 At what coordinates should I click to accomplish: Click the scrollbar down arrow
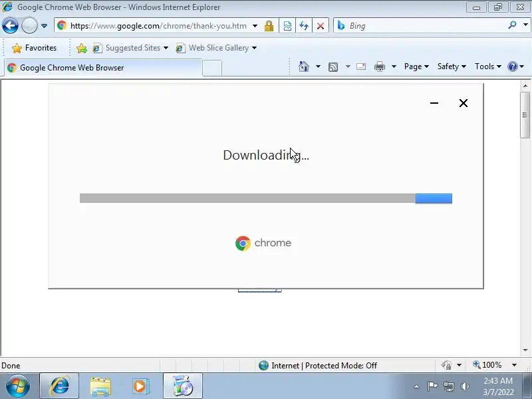coord(525,350)
